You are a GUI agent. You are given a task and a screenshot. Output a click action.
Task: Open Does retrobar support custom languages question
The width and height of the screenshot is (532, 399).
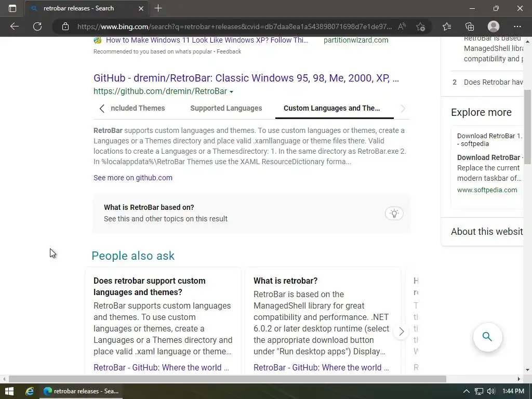pos(149,286)
